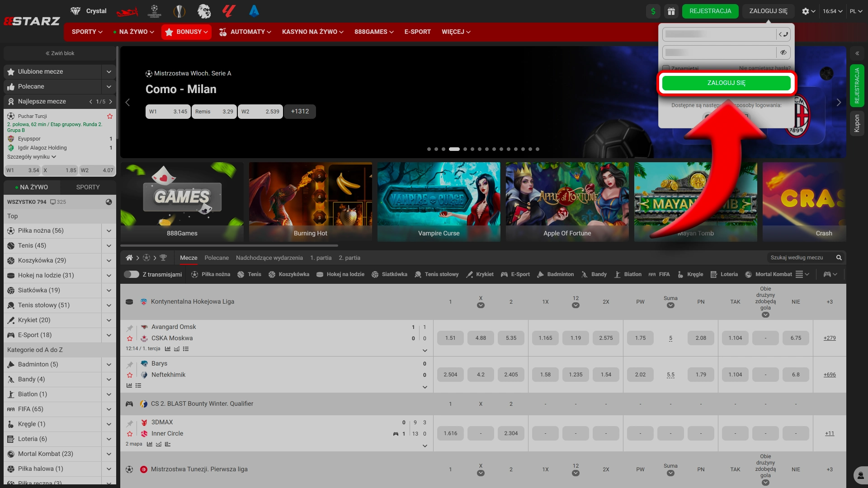Click the home icon in breadcrumbs
Image resolution: width=868 pixels, height=488 pixels.
[129, 258]
